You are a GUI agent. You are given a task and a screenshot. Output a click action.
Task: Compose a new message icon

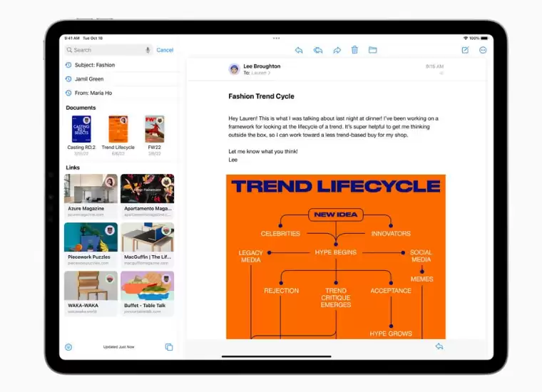(x=465, y=50)
